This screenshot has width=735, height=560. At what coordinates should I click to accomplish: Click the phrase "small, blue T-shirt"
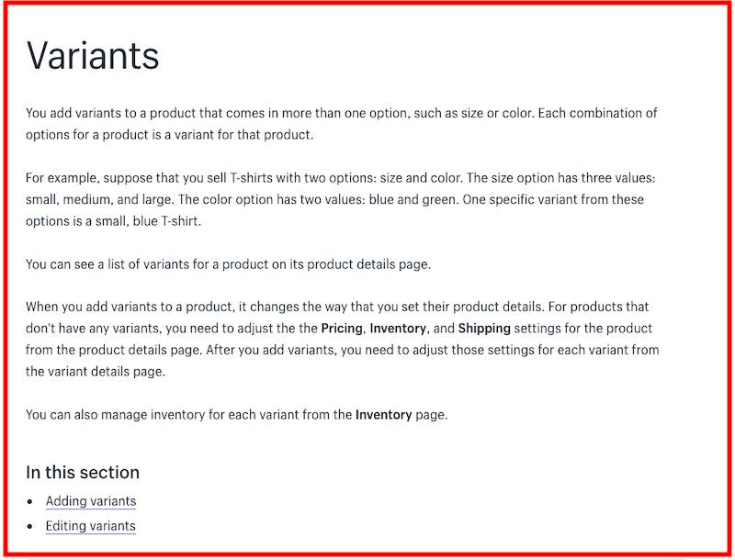click(x=147, y=221)
